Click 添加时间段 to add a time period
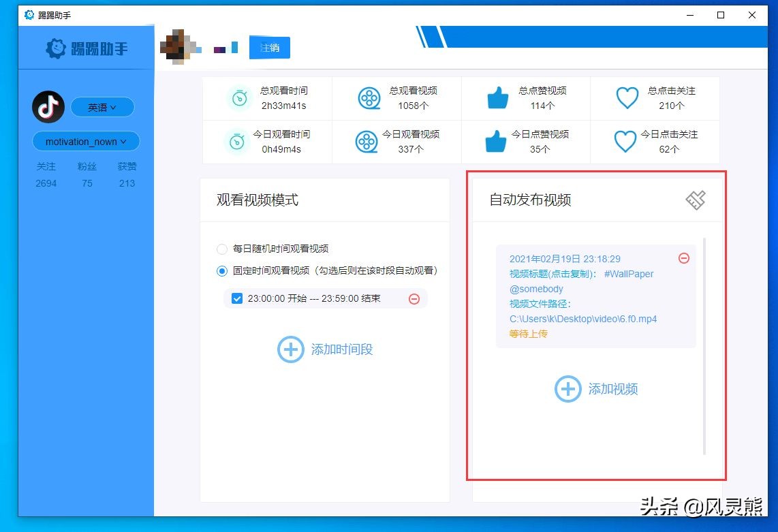This screenshot has width=778, height=532. (x=325, y=349)
